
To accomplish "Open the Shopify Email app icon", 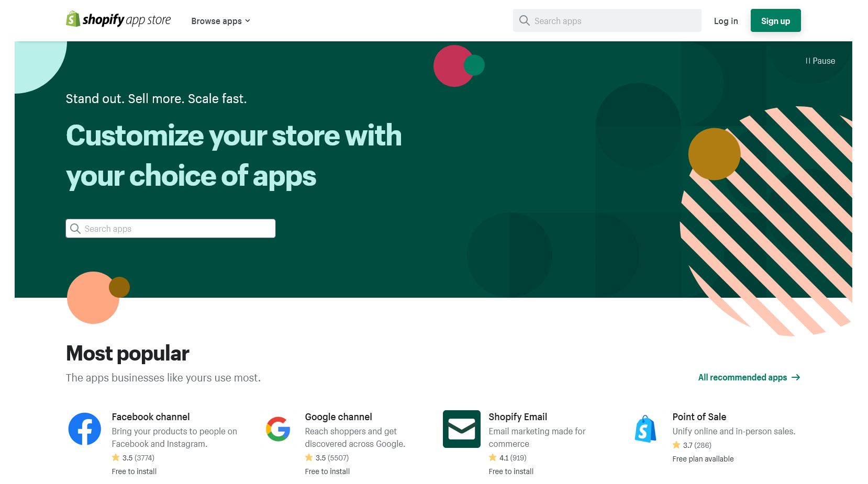I will 461,429.
